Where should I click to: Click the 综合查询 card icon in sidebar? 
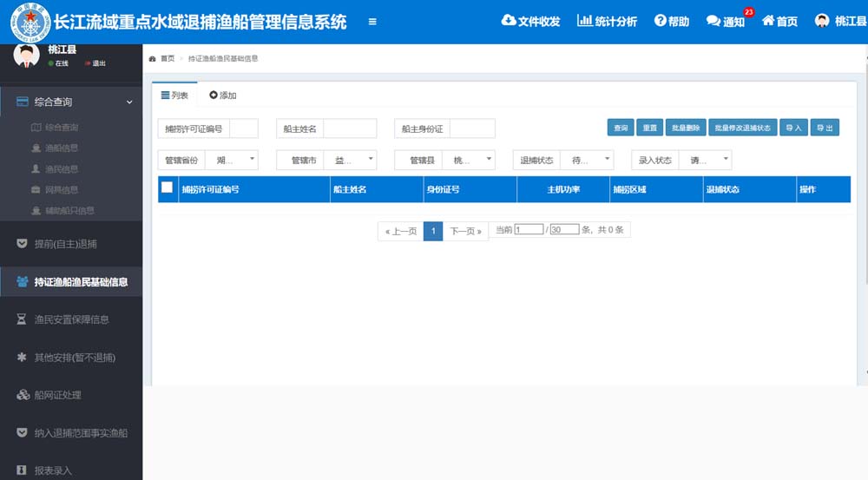point(23,102)
